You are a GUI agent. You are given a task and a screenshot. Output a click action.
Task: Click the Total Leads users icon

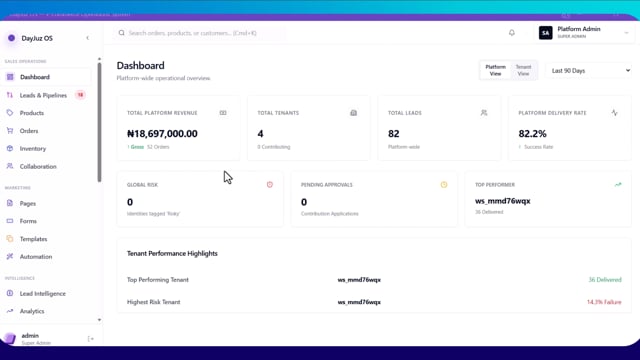(484, 113)
